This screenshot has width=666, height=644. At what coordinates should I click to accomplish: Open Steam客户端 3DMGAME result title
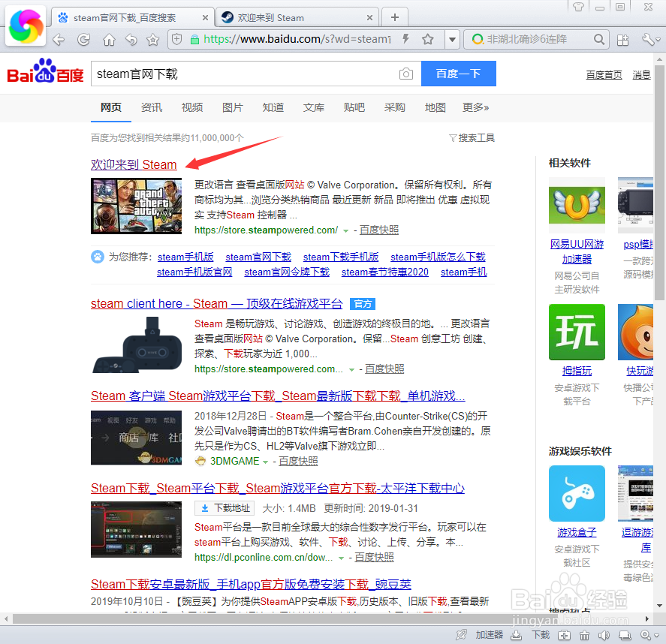pyautogui.click(x=278, y=396)
